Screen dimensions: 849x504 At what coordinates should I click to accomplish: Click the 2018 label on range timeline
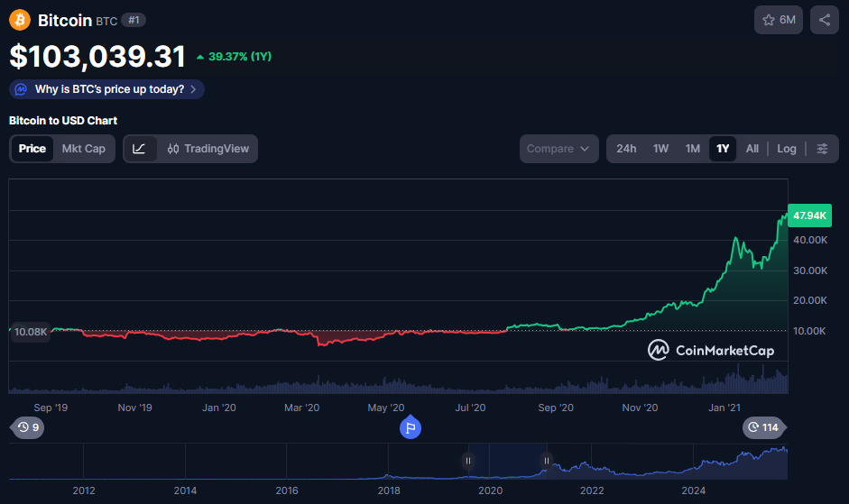click(x=389, y=490)
